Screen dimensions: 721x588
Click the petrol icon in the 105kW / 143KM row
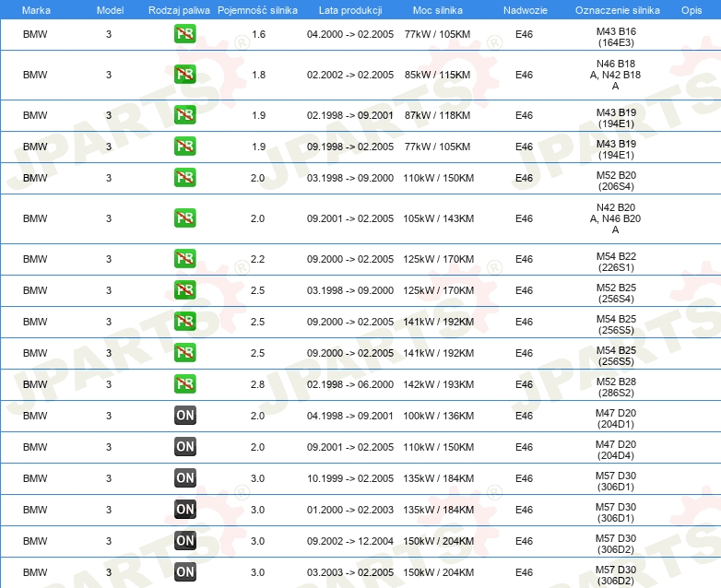point(184,218)
